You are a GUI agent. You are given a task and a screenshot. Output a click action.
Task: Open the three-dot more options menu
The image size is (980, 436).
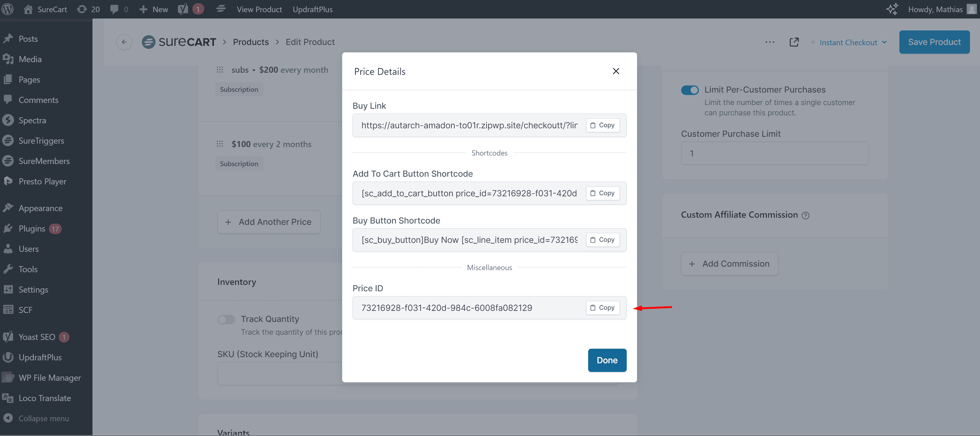point(770,42)
